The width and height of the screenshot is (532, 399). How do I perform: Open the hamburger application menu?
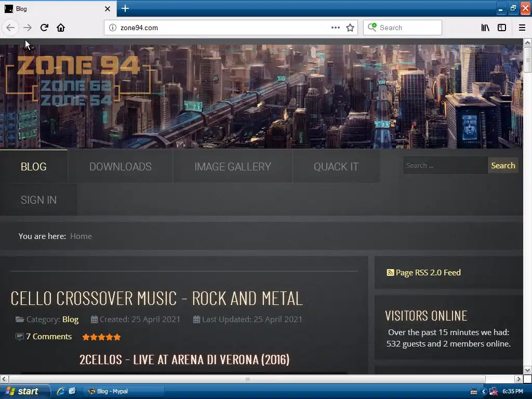click(522, 28)
